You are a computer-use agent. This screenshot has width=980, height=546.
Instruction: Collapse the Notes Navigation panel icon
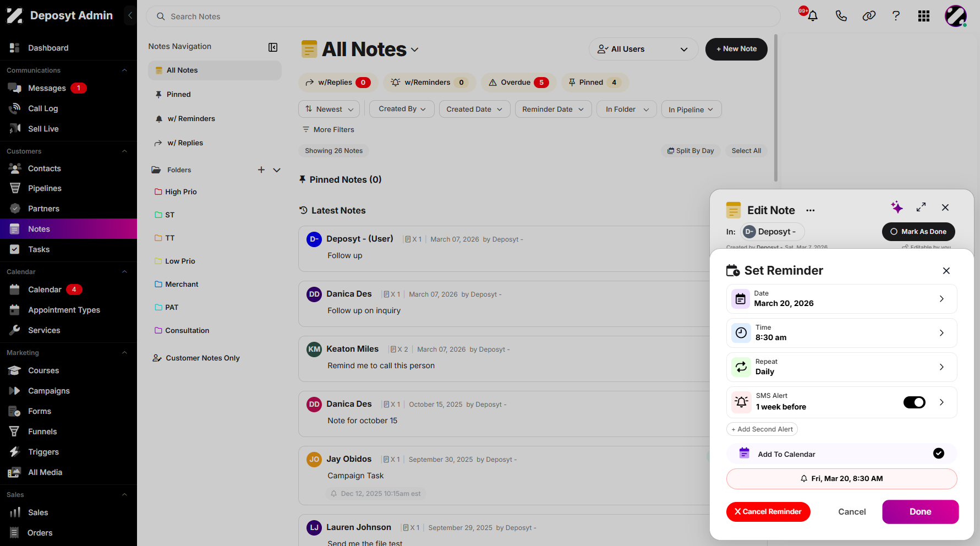point(273,47)
